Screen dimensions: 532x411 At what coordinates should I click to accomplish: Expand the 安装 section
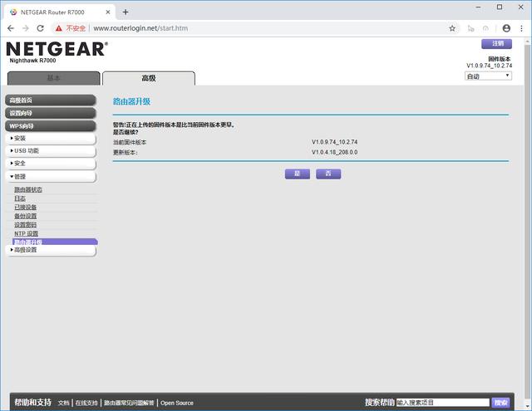click(51, 138)
